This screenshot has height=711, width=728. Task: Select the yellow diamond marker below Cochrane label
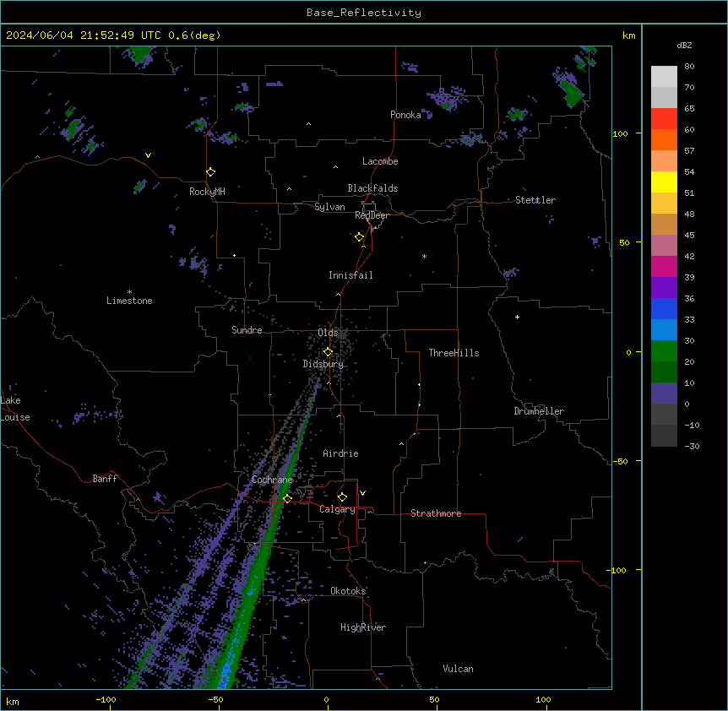287,498
